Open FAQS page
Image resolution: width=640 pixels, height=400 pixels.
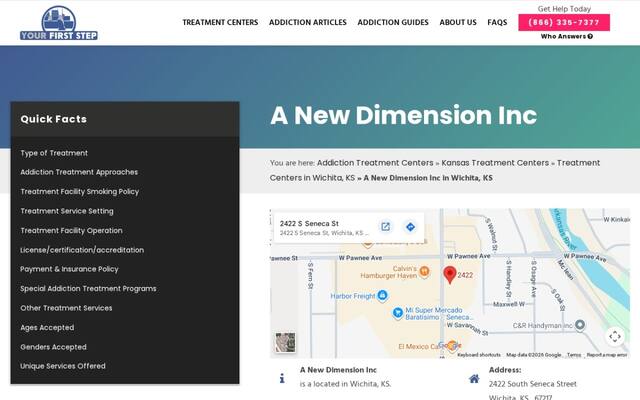click(x=497, y=22)
